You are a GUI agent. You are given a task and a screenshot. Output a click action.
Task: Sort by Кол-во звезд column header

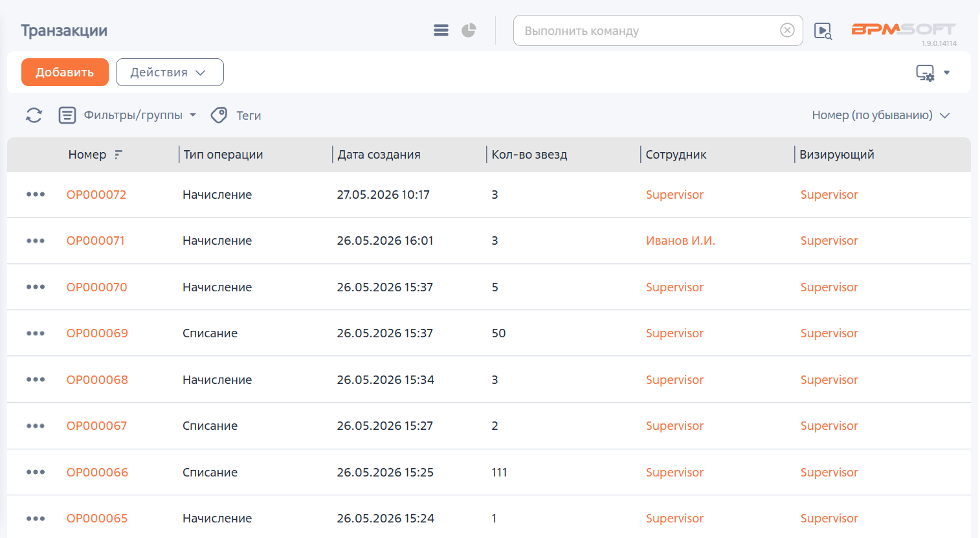(529, 155)
